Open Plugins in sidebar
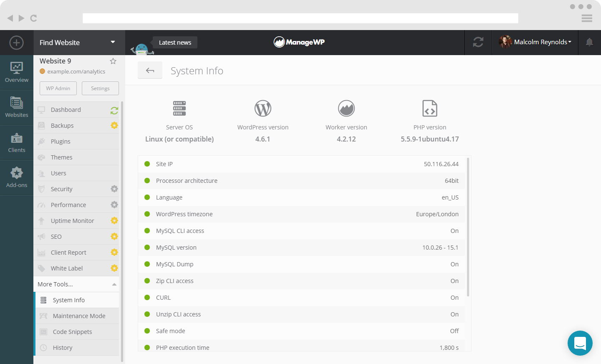The height and width of the screenshot is (364, 601). click(x=76, y=142)
